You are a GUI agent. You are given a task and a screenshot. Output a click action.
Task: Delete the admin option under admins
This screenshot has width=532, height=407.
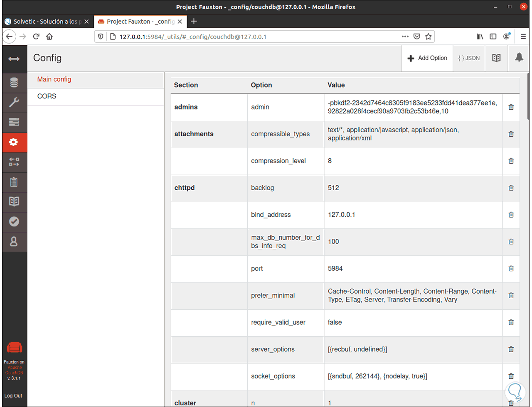pyautogui.click(x=511, y=107)
